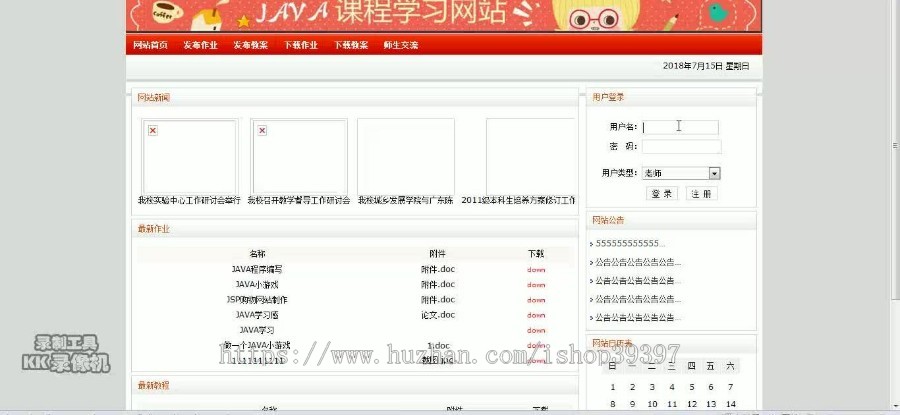Select homework name 做一个JAVA小游戏

(x=257, y=346)
